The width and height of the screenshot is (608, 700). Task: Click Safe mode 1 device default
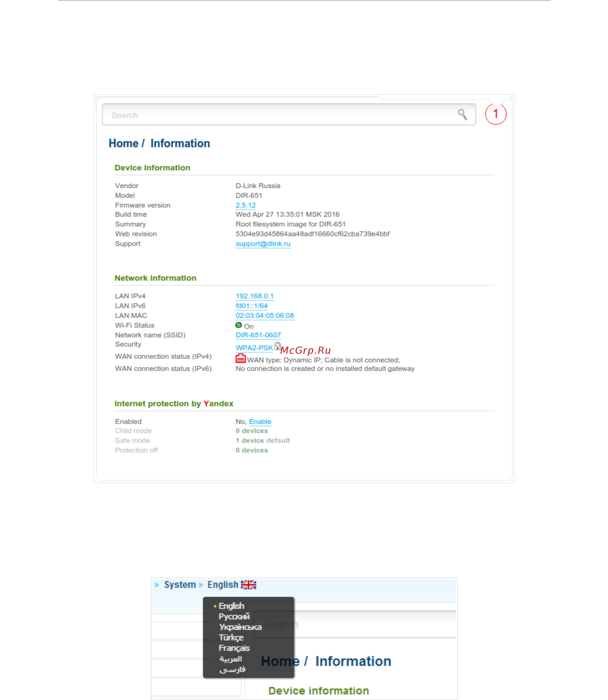point(263,441)
